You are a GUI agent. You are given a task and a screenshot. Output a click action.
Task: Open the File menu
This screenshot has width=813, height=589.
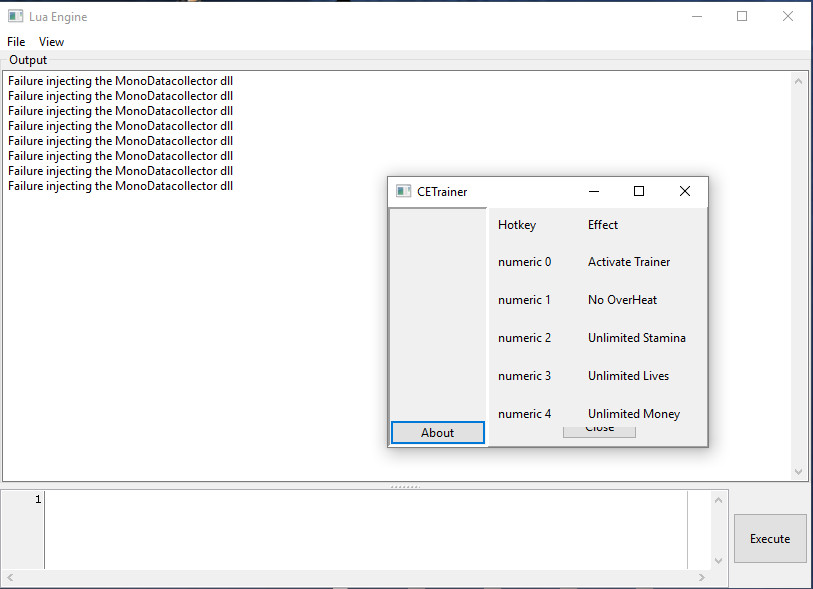click(x=15, y=41)
